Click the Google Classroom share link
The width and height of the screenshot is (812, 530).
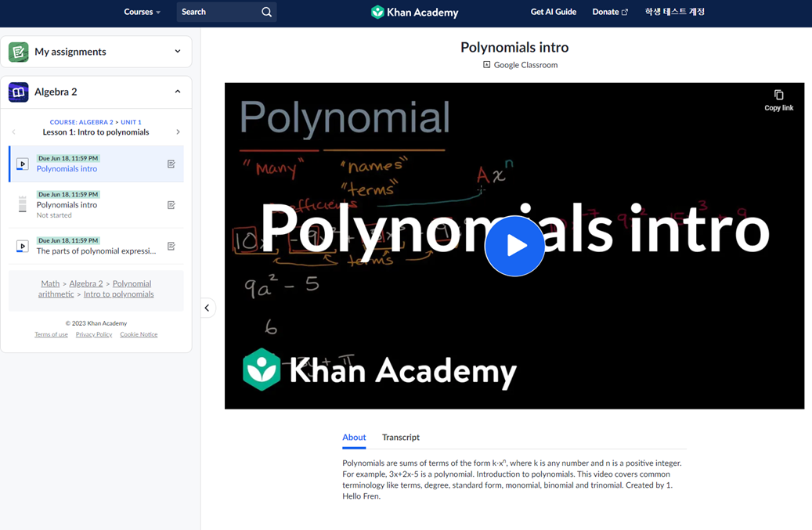[521, 65]
